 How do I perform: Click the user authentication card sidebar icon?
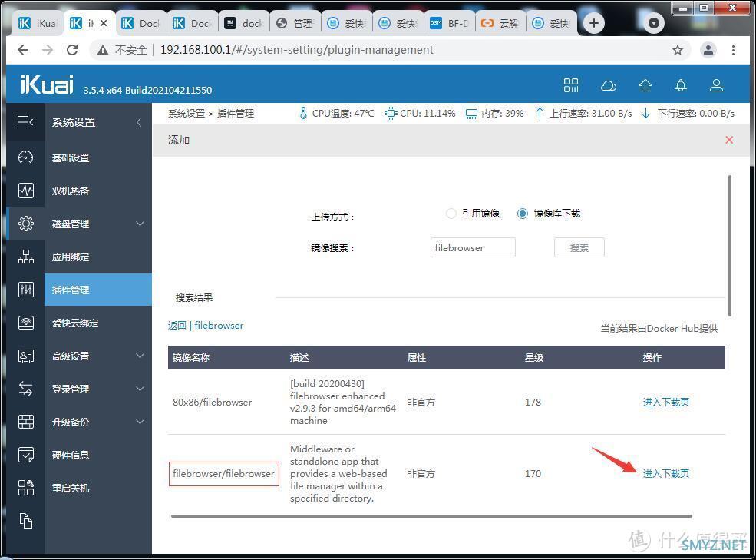pos(25,356)
